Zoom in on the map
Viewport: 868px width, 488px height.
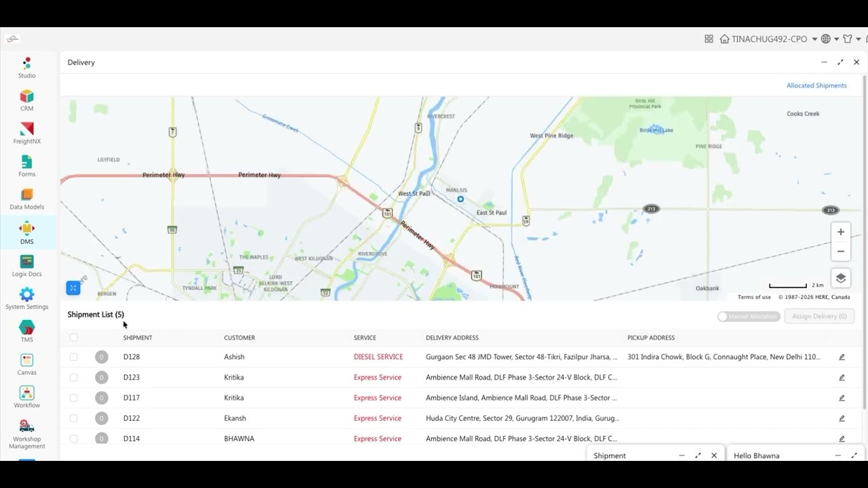pos(841,232)
